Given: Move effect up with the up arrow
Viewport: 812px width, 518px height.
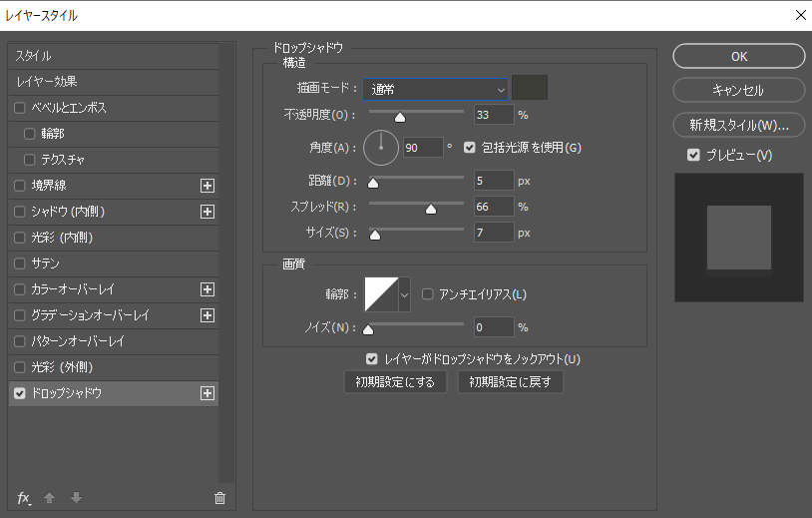Looking at the screenshot, I should (49, 498).
